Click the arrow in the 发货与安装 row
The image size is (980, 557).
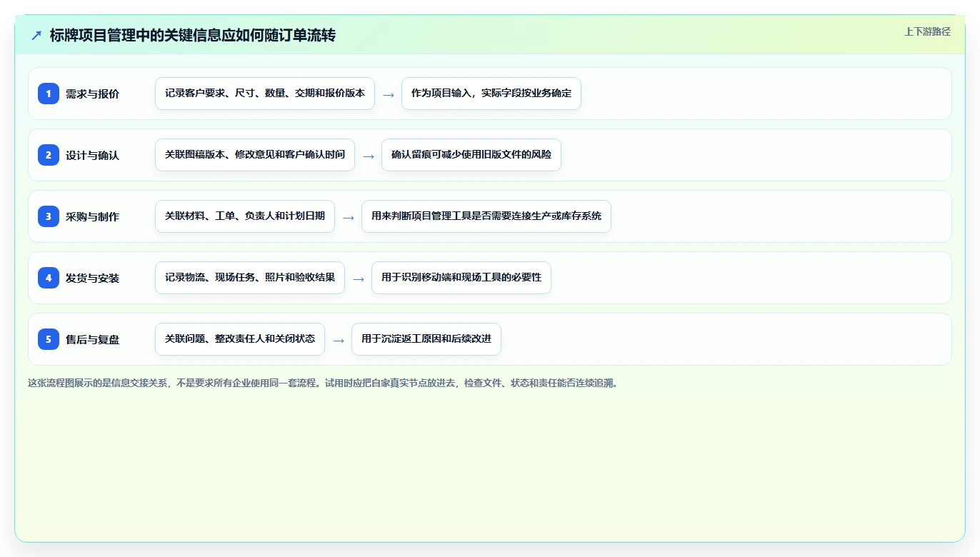pos(359,278)
